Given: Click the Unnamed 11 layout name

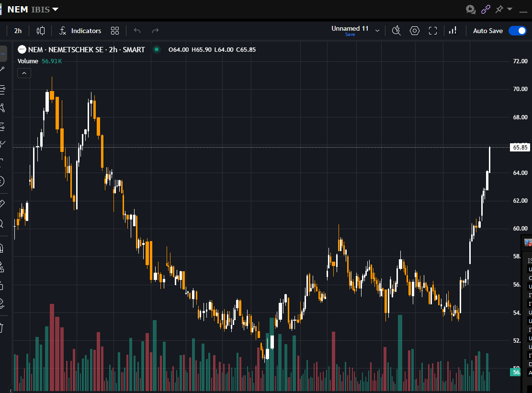Looking at the screenshot, I should [x=350, y=29].
